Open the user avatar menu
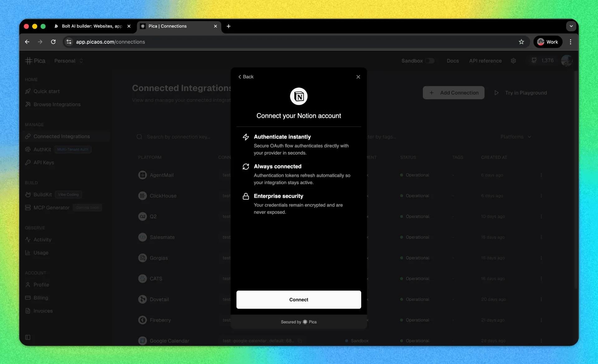Viewport: 598px width, 364px height. click(567, 61)
